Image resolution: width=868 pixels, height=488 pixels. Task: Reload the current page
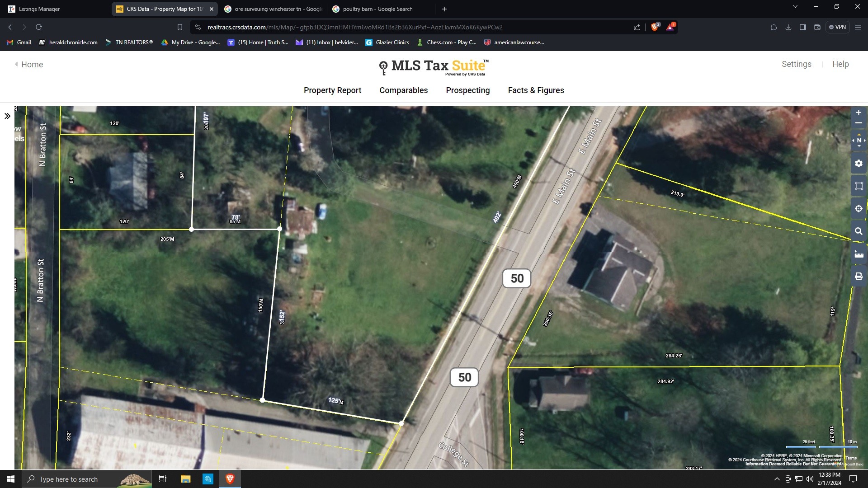(x=39, y=27)
